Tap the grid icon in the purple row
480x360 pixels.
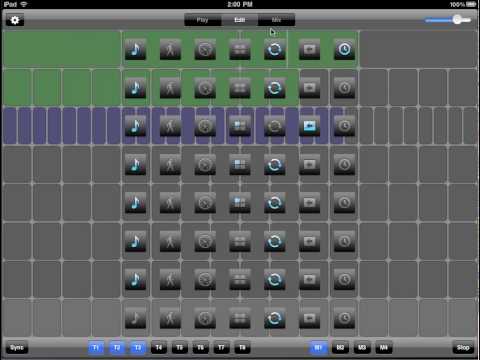240,126
